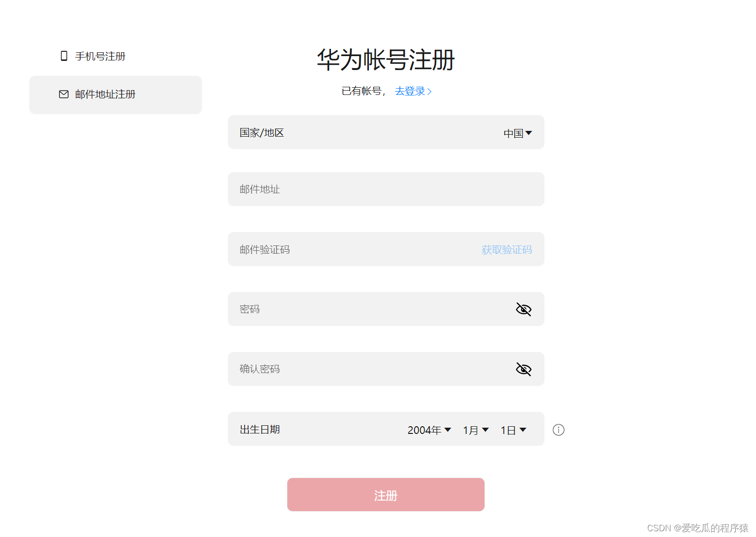This screenshot has height=537, width=756.
Task: Click 获取验证码 to request a code
Action: tap(507, 250)
